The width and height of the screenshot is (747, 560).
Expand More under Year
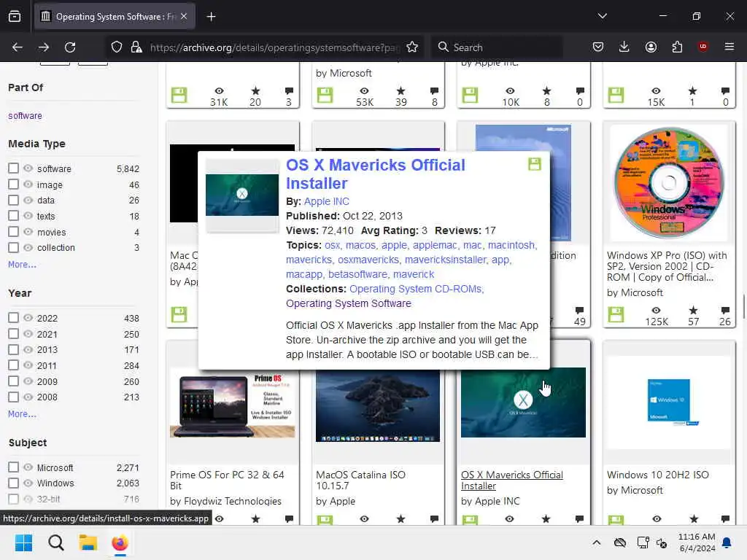tap(22, 414)
